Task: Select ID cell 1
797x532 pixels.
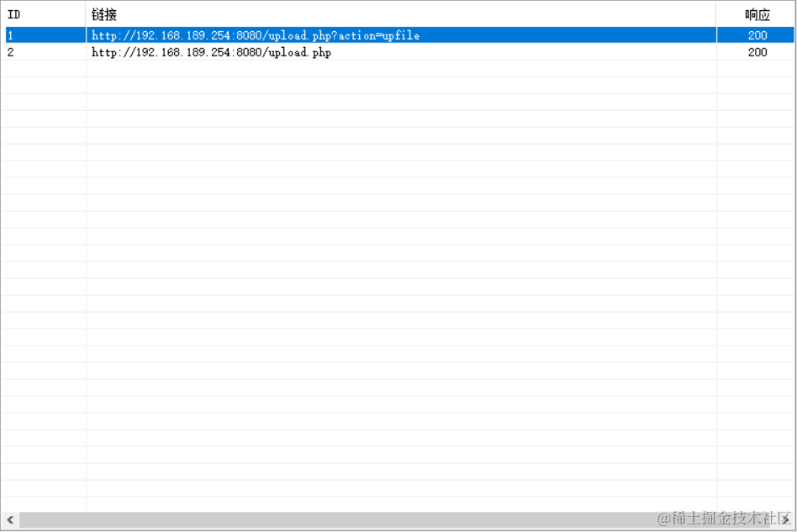Action: click(x=10, y=35)
